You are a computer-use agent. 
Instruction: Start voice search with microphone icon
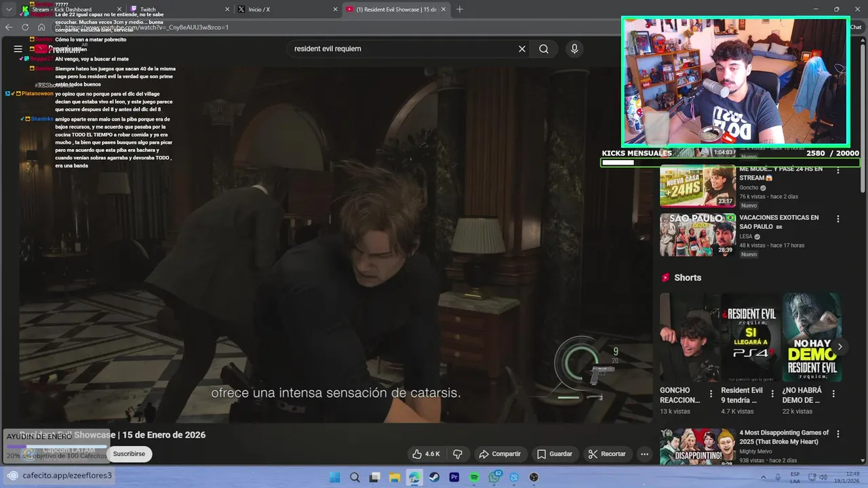[x=574, y=49]
